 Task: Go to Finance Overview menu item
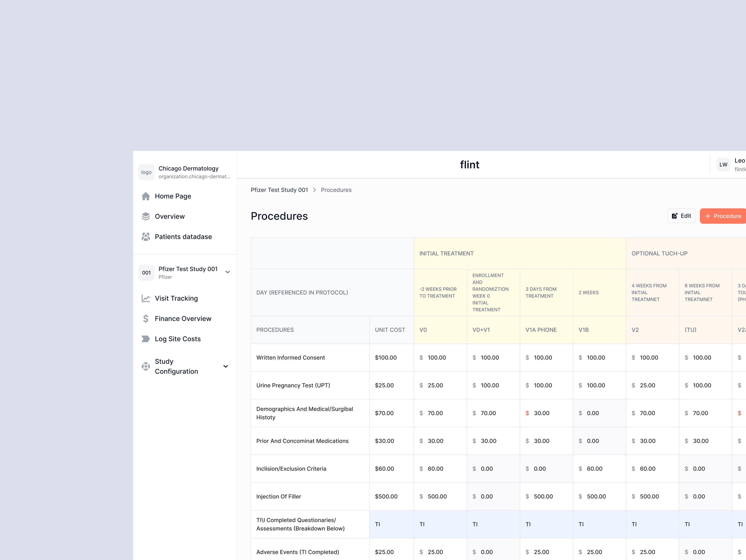(183, 319)
